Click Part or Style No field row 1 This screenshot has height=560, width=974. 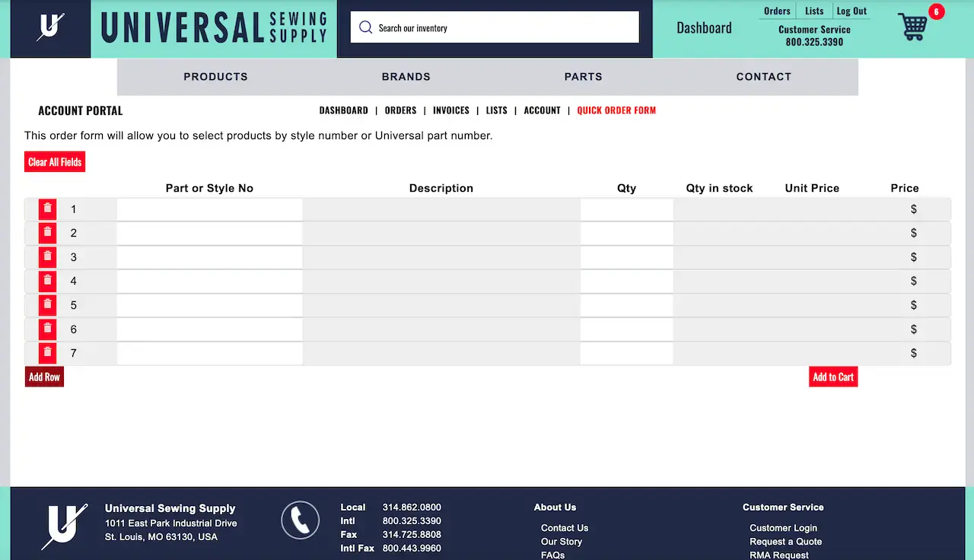[210, 209]
